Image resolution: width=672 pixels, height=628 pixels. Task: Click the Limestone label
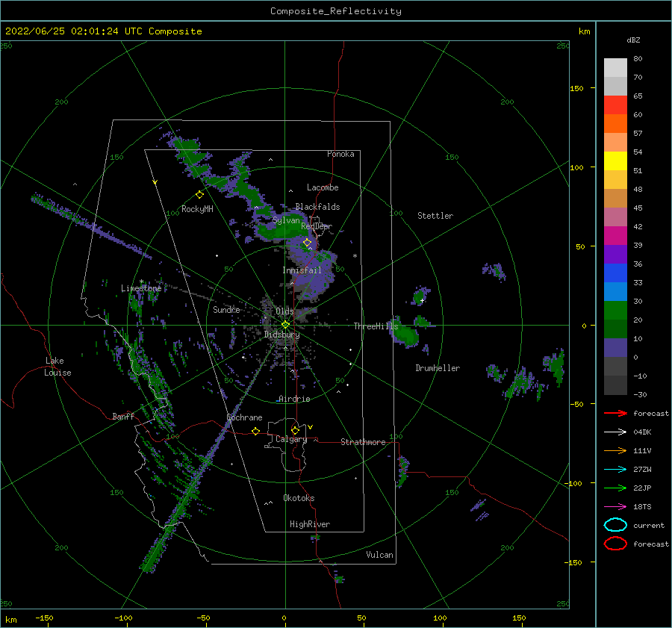click(x=141, y=288)
